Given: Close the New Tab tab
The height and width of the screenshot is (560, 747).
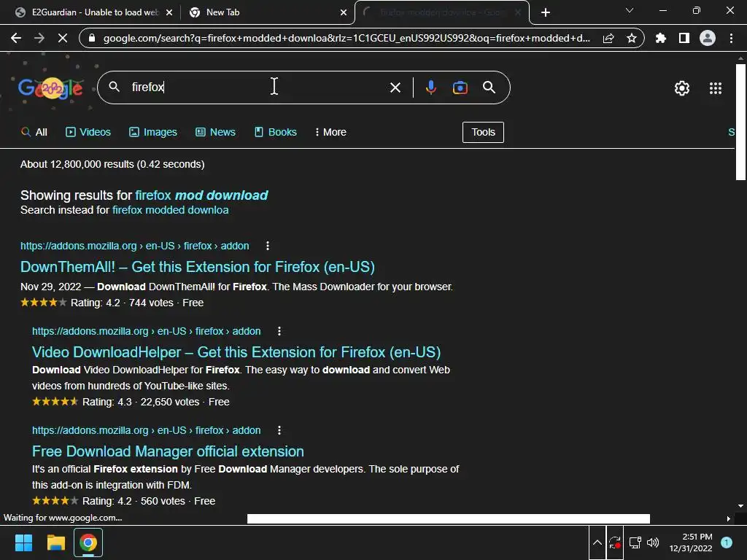Looking at the screenshot, I should pyautogui.click(x=344, y=12).
